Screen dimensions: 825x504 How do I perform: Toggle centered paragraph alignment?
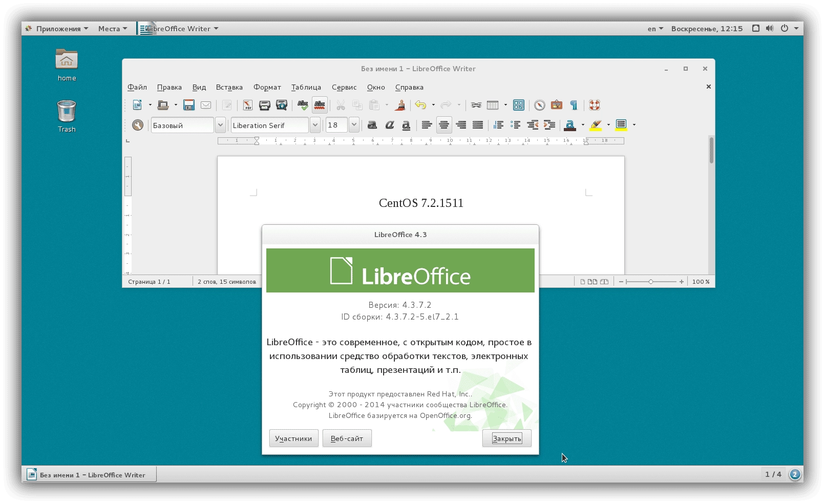tap(444, 125)
